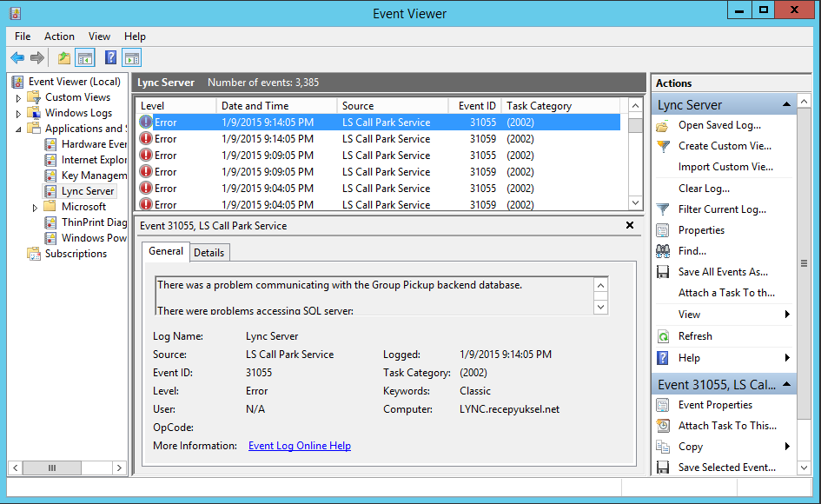
Task: Open the Copy submenu arrow
Action: coord(787,447)
